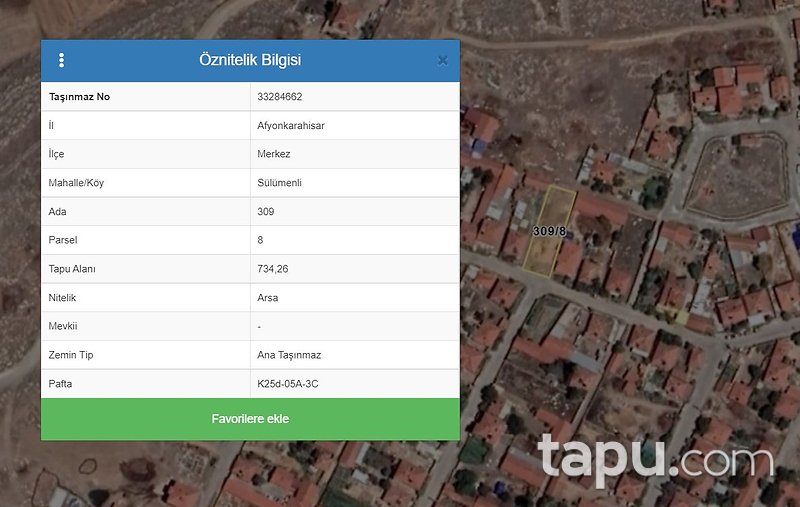Open the three-dot options menu
Viewport: 800px width, 507px height.
point(61,60)
